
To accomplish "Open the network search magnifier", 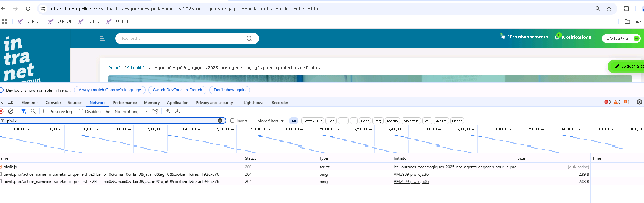I will (33, 111).
